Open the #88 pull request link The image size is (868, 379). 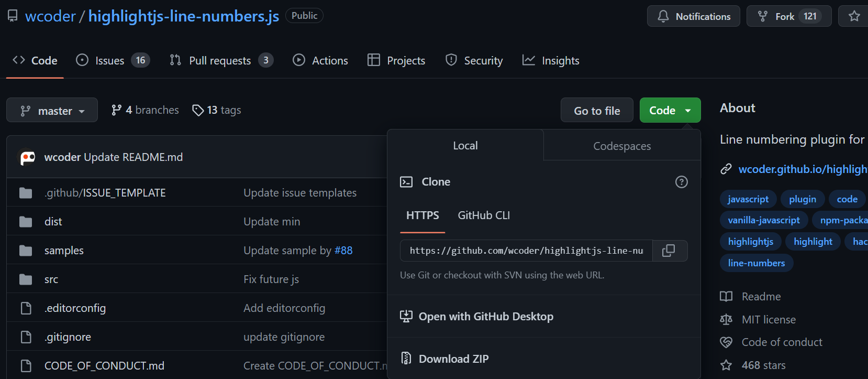coord(343,251)
